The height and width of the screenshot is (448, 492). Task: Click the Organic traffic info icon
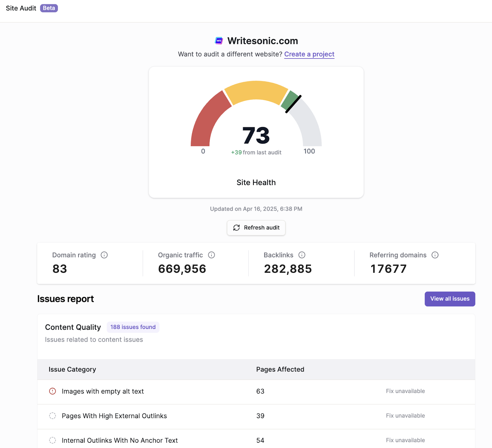click(212, 255)
